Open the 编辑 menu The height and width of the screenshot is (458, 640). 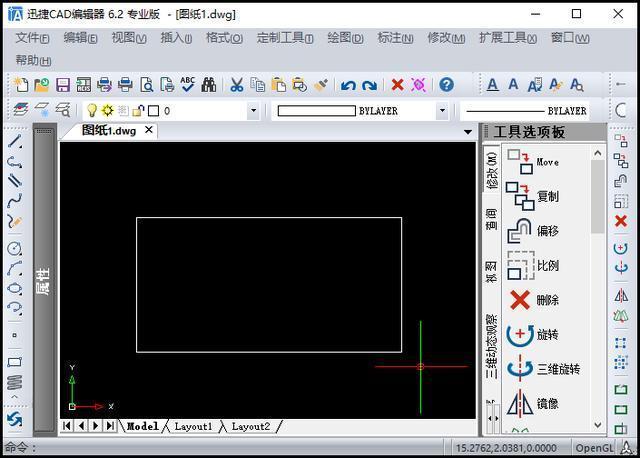coord(80,38)
